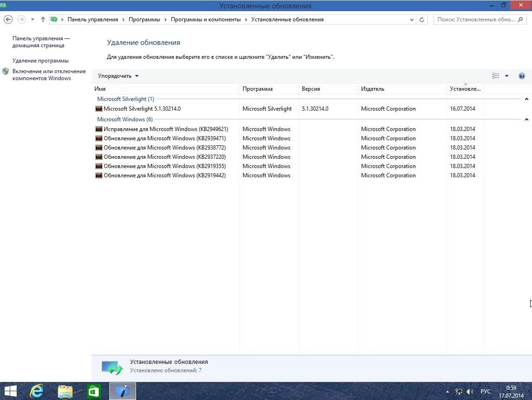The width and height of the screenshot is (532, 400).
Task: Click the Control Panel taskbar button
Action: point(123,391)
